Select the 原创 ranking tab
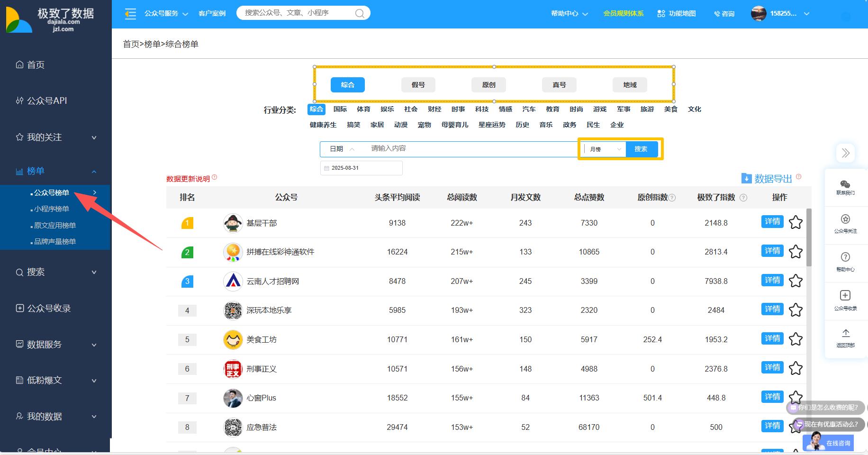868x455 pixels. pos(489,85)
